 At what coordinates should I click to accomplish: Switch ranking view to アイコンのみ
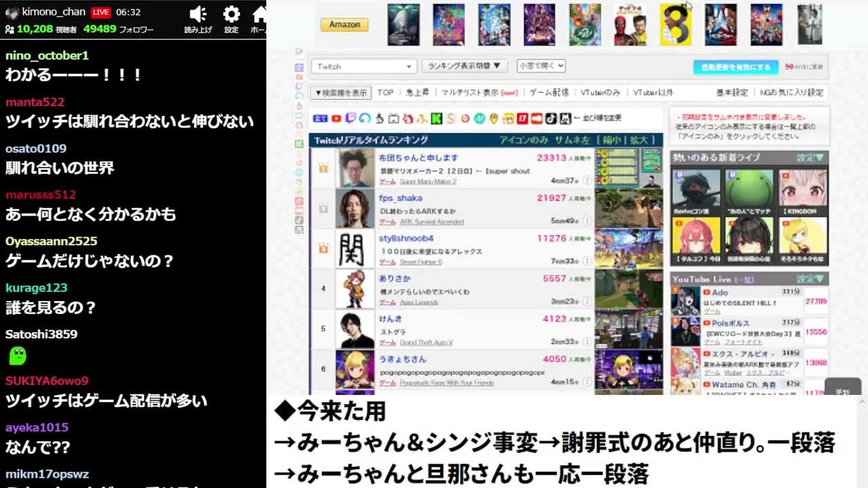click(x=524, y=140)
